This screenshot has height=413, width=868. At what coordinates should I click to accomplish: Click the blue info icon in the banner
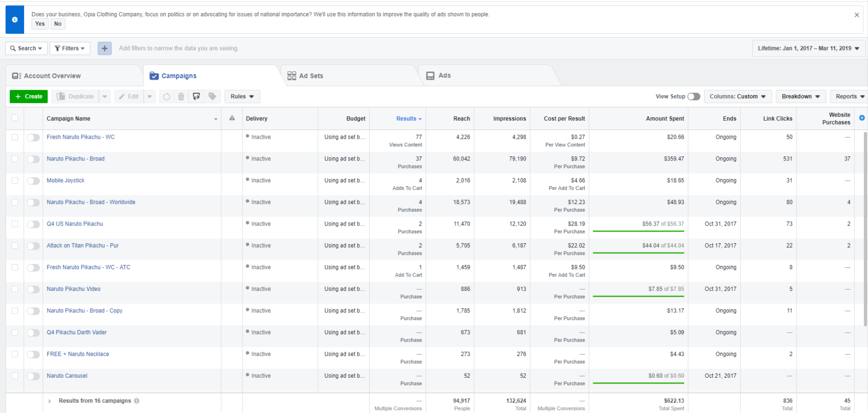pyautogui.click(x=15, y=20)
